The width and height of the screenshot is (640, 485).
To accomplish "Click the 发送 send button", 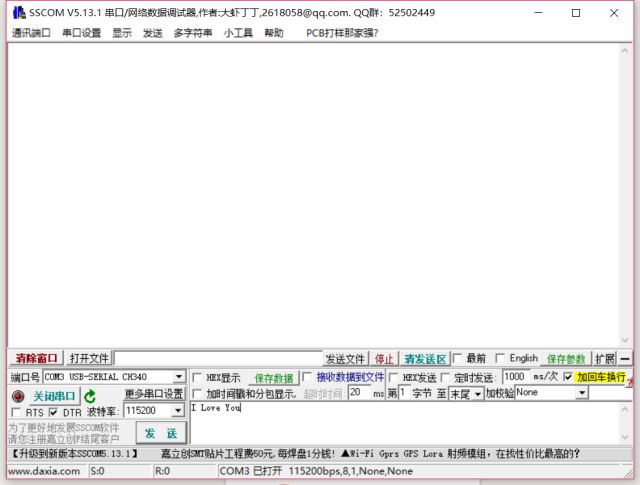I will coord(160,433).
